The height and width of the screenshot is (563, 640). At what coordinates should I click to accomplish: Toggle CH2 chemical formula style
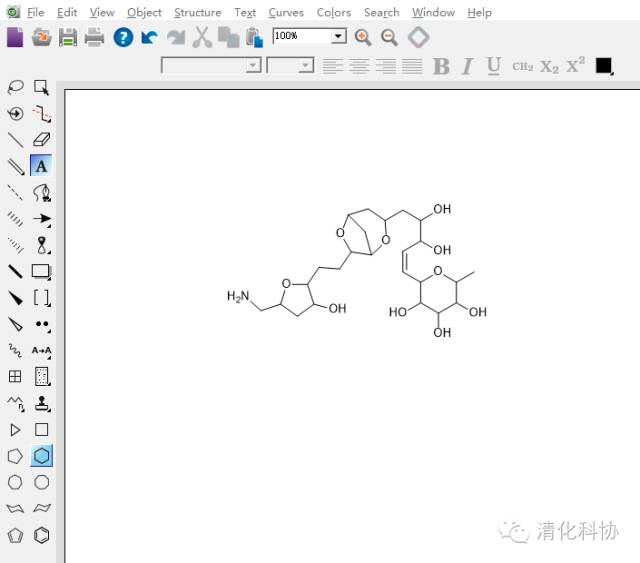tap(522, 66)
